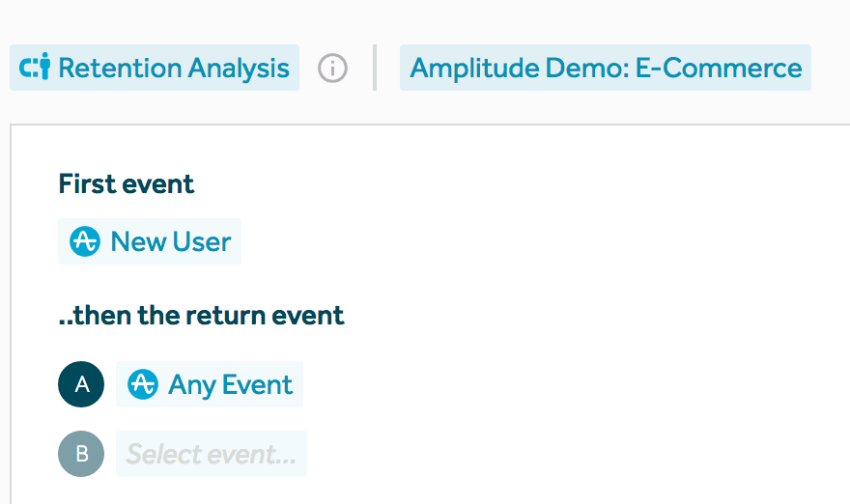Click the '..then the return event' heading
850x504 pixels.
[x=202, y=315]
